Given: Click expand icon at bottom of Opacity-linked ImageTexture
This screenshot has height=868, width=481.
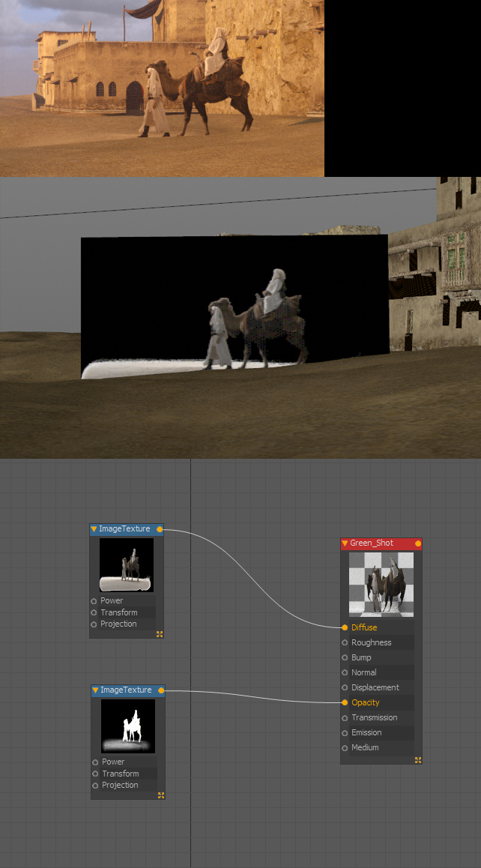Looking at the screenshot, I should 161,795.
